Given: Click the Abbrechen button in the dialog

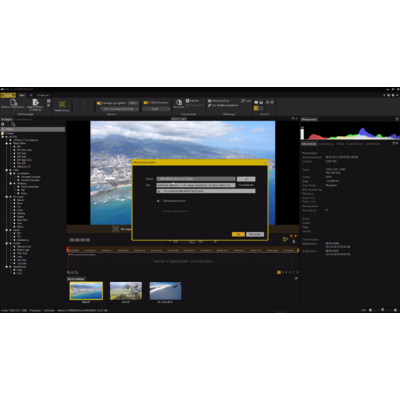Looking at the screenshot, I should 255,234.
